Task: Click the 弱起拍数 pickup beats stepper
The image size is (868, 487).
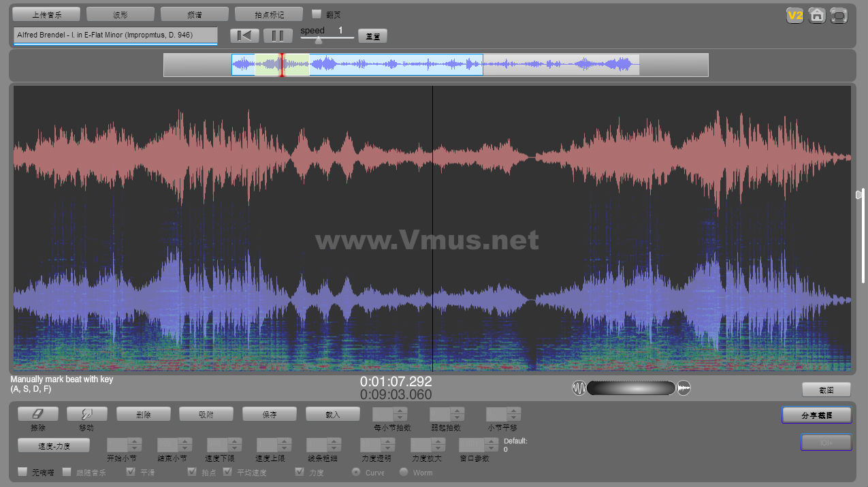Action: pos(447,413)
